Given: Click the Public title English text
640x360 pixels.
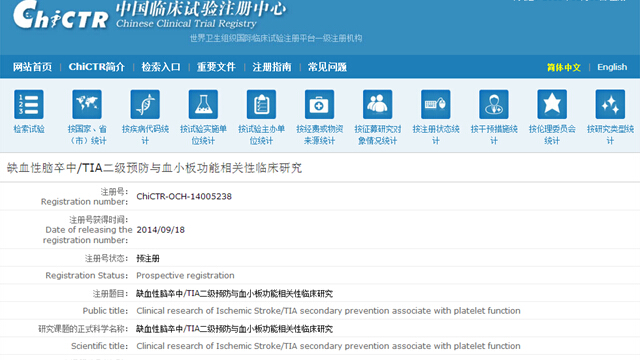Looking at the screenshot, I should pos(328,311).
